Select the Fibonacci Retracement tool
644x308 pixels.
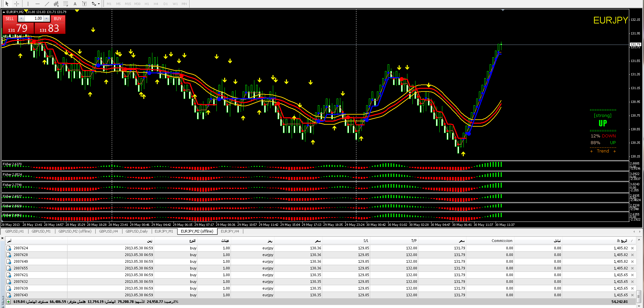[65, 4]
